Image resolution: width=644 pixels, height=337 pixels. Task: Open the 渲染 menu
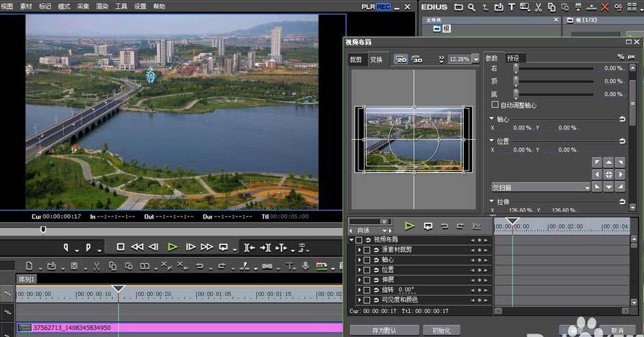pyautogui.click(x=102, y=6)
